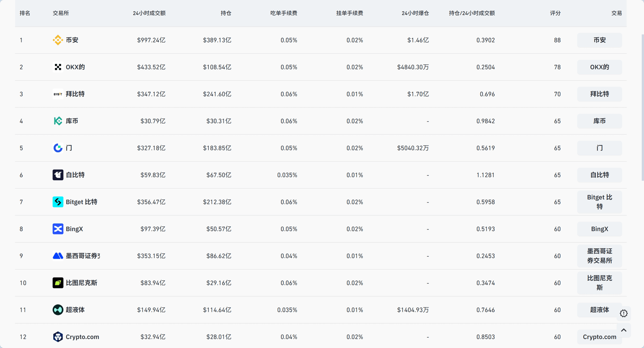Viewport: 644px width, 348px height.
Task: Click the $1404.93万 liquidation value
Action: pyautogui.click(x=413, y=310)
